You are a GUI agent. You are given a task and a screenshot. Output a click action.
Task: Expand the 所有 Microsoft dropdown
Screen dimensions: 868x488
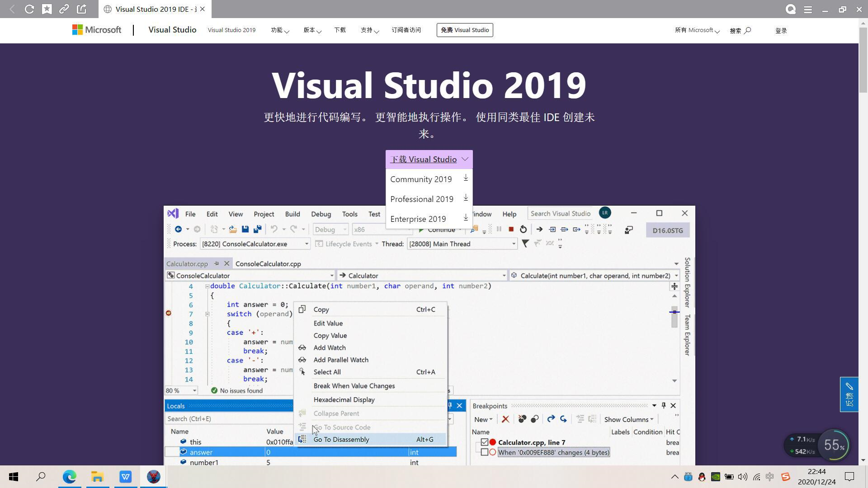pos(697,30)
